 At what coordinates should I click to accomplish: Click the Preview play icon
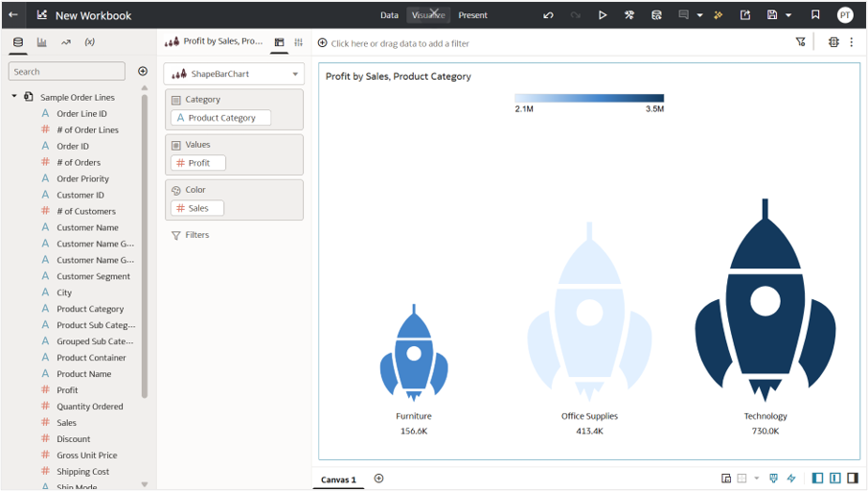(x=603, y=15)
